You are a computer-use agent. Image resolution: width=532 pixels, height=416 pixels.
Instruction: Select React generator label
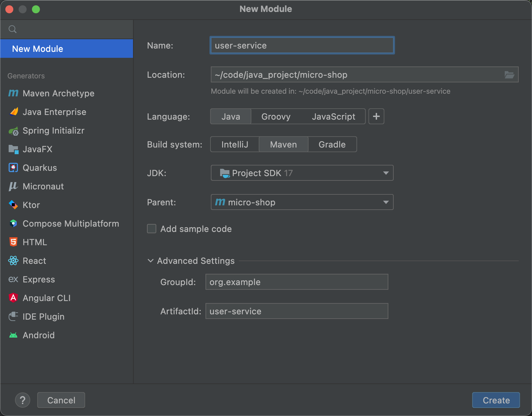[35, 261]
